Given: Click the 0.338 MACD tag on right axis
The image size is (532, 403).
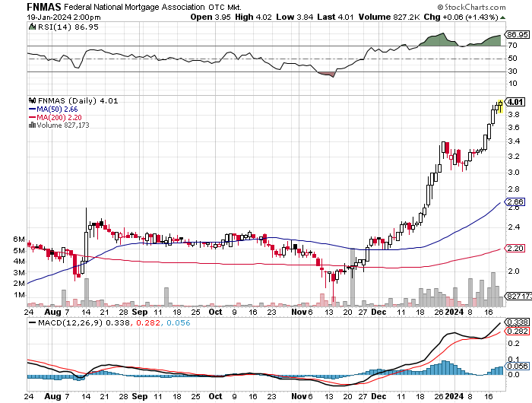Looking at the screenshot, I should [x=517, y=322].
